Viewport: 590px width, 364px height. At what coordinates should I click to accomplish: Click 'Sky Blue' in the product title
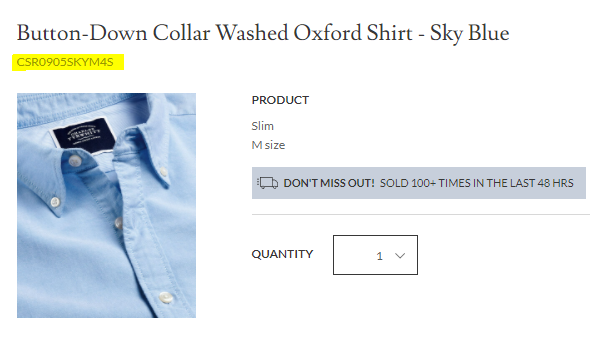(x=470, y=33)
